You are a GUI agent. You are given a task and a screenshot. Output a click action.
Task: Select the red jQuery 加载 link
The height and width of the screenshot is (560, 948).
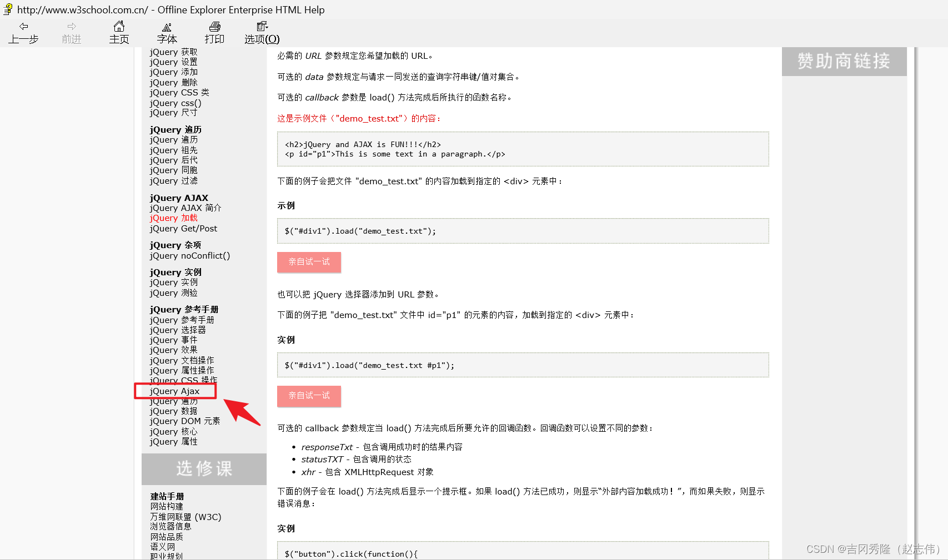point(173,218)
